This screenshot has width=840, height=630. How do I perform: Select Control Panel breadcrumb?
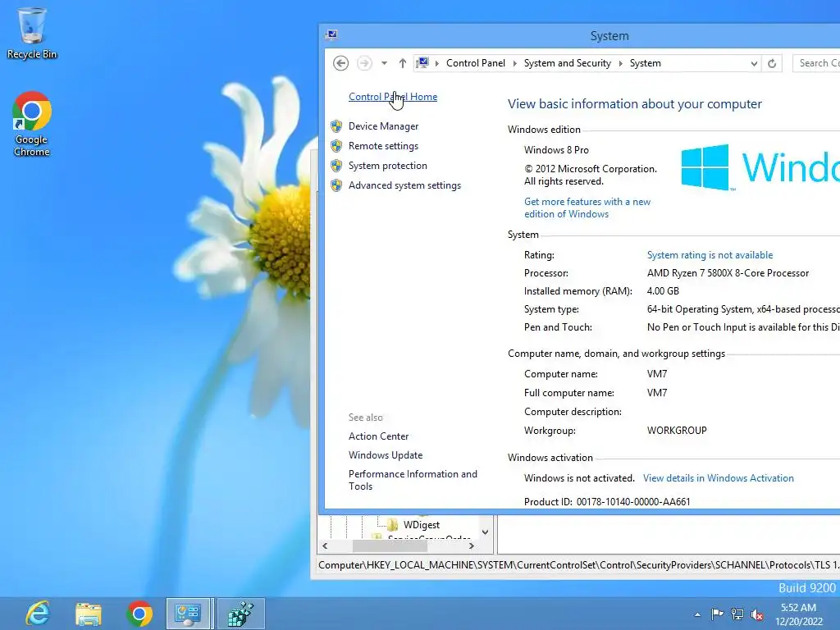(476, 63)
